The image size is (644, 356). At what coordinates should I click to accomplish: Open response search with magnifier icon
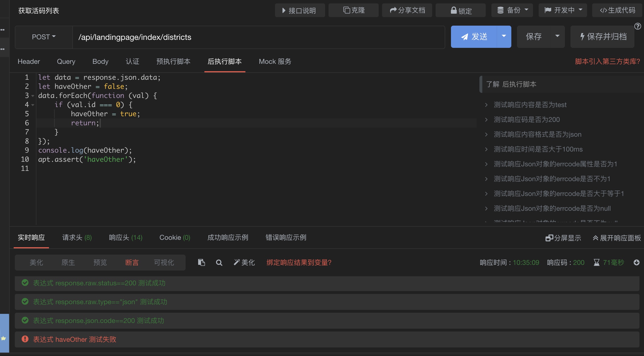219,263
